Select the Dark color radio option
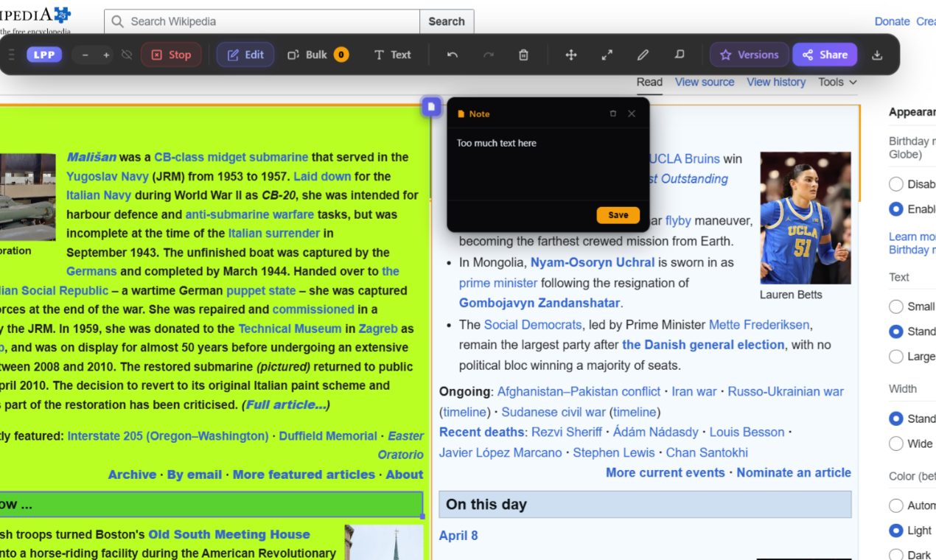Screen dimensions: 936x560 click(x=896, y=555)
